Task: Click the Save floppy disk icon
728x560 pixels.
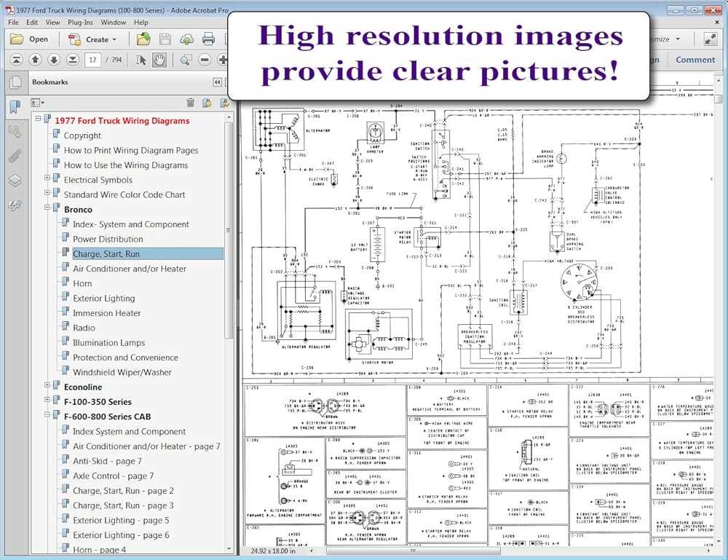Action: [165, 39]
